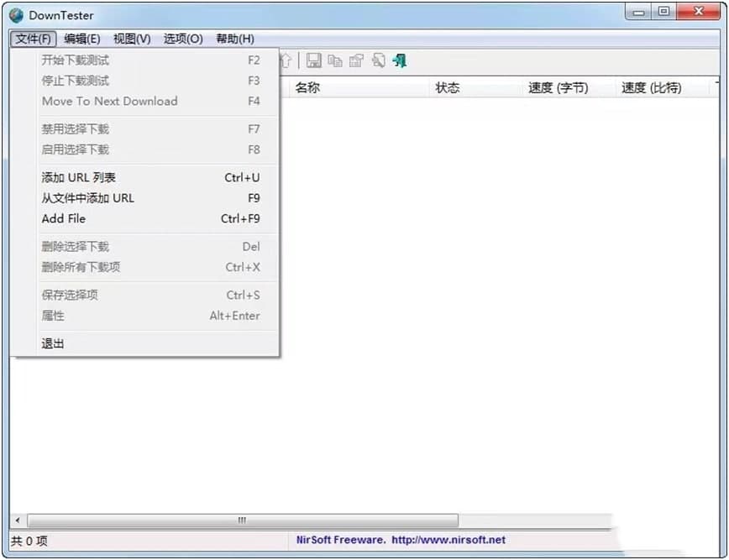Click the horizontal scrollbar at the bottom

pyautogui.click(x=242, y=521)
